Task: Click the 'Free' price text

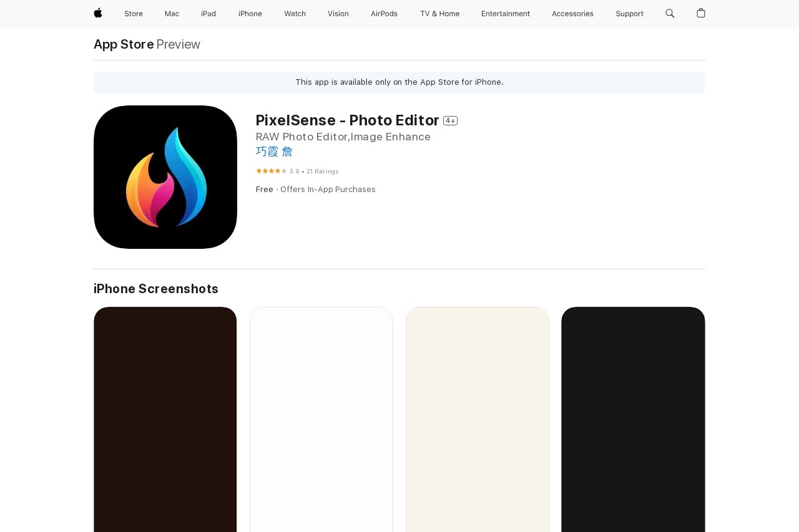Action: click(265, 190)
